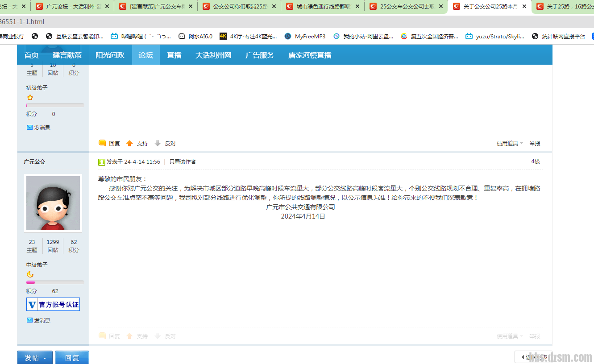
Task: Open the 哔哩哔哩 bookmark icon
Action: [x=115, y=36]
